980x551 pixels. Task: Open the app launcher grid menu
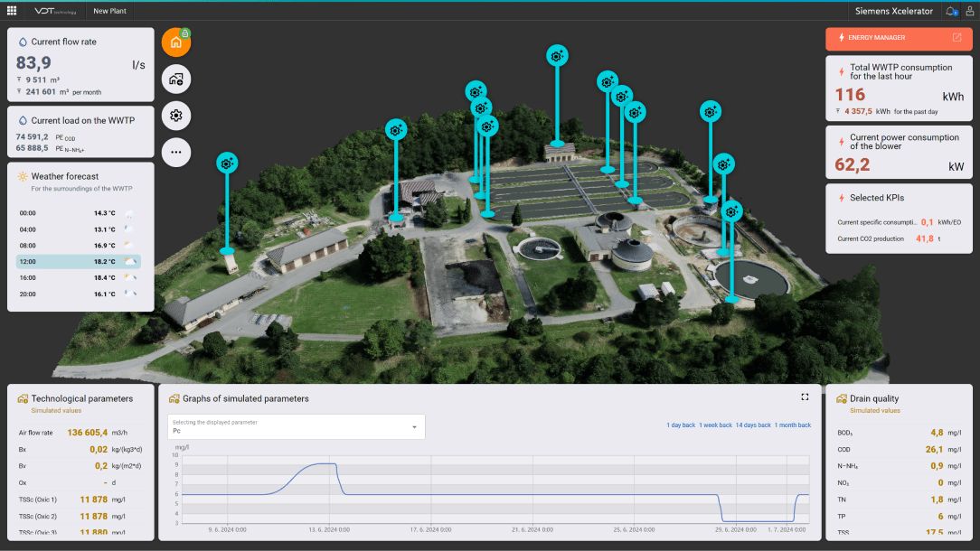point(12,11)
